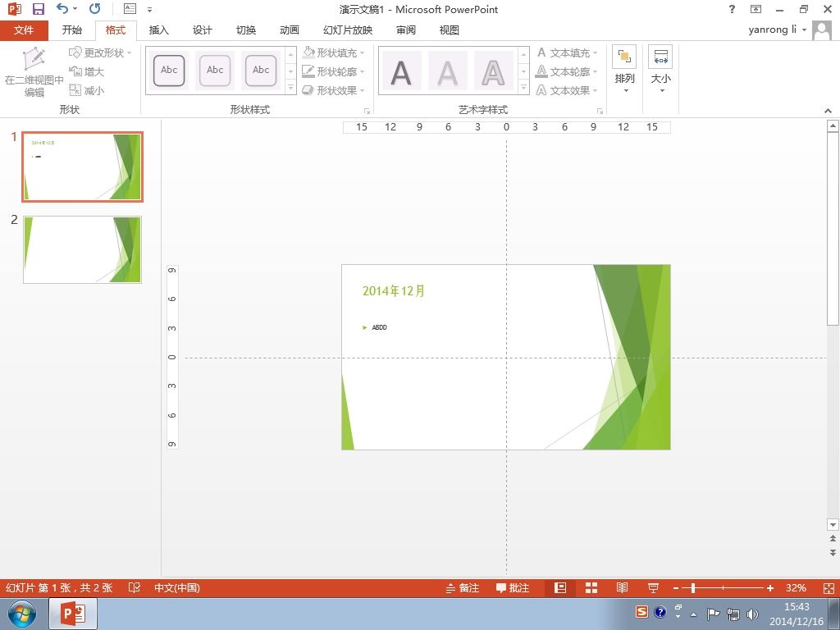Viewport: 840px width, 630px height.
Task: Open yanrong li account menu
Action: point(778,30)
